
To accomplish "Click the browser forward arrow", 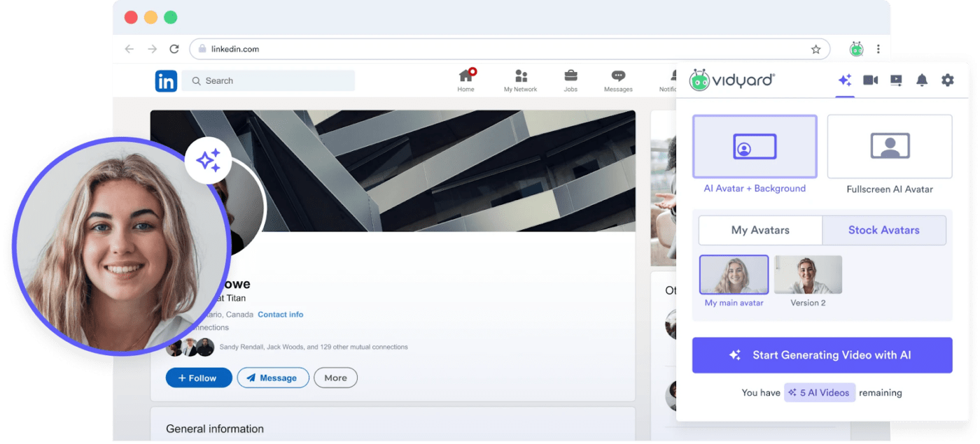I will [152, 49].
